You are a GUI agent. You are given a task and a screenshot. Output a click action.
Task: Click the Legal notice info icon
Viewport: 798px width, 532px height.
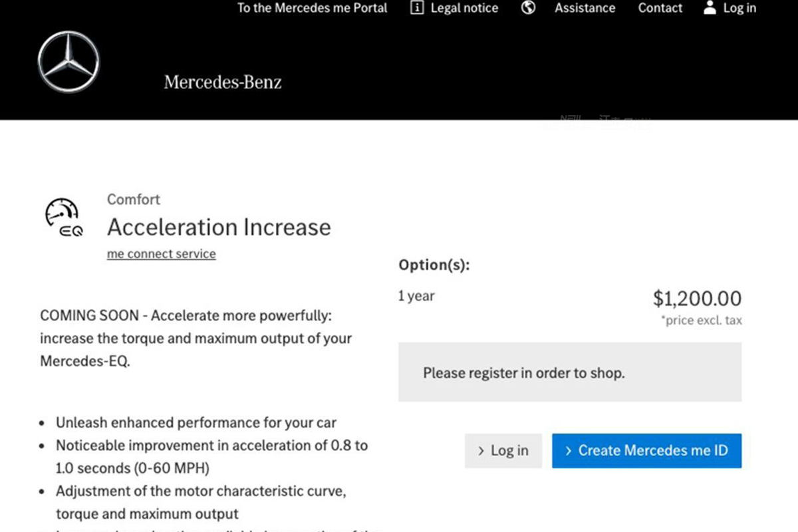click(x=417, y=8)
